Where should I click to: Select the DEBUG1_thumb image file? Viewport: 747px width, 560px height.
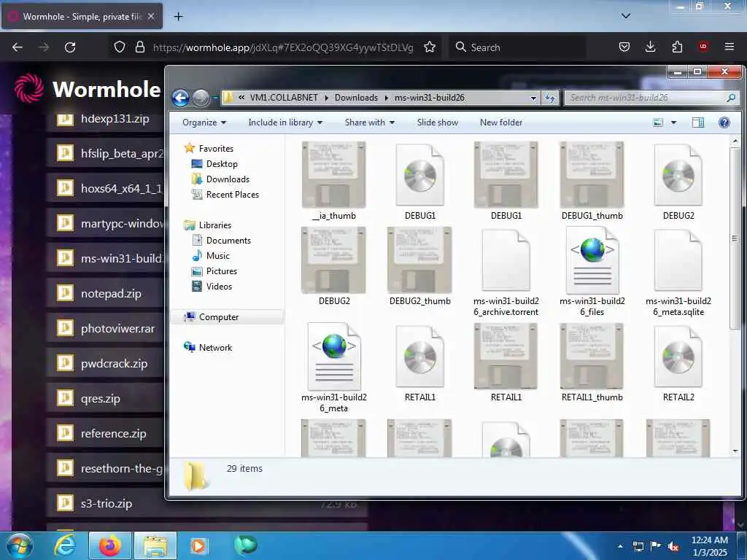(x=592, y=181)
